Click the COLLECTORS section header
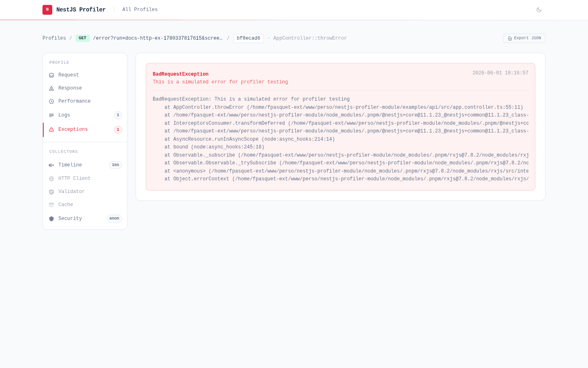 [x=64, y=152]
